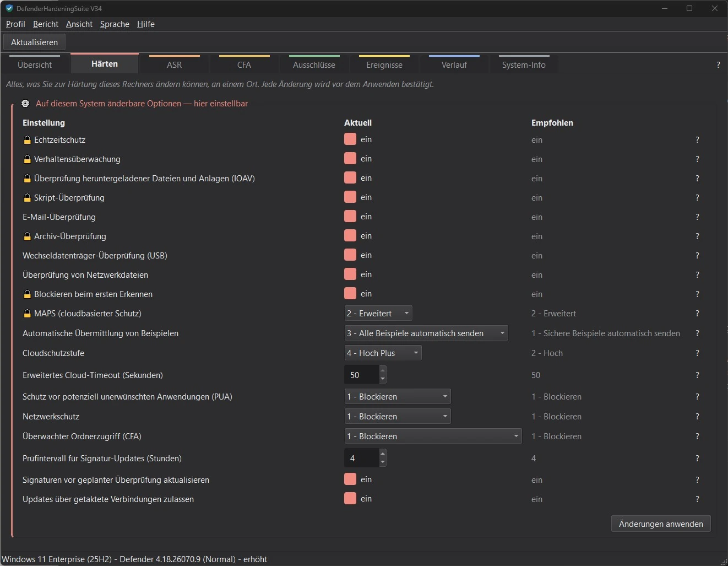Toggle Echtzeitschutz checkbox
The height and width of the screenshot is (566, 728).
(350, 139)
